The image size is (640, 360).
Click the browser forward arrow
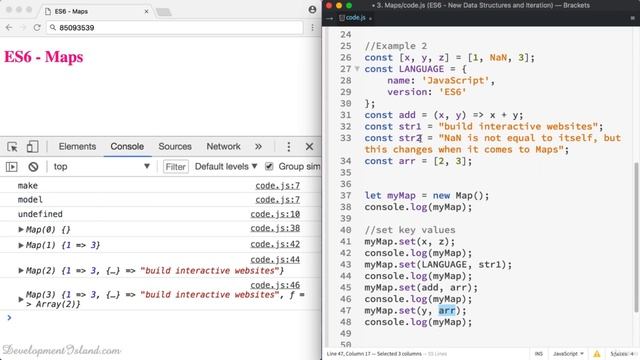click(x=23, y=27)
